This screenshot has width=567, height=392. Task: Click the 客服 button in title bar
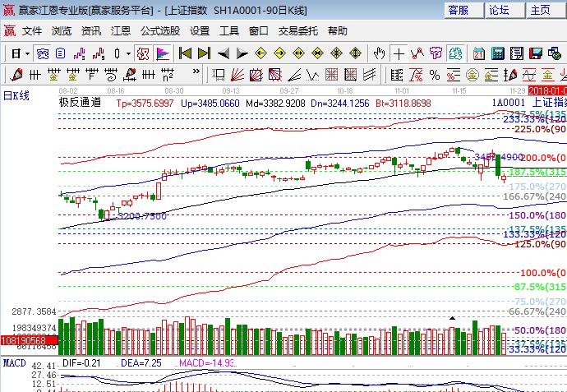click(x=459, y=10)
